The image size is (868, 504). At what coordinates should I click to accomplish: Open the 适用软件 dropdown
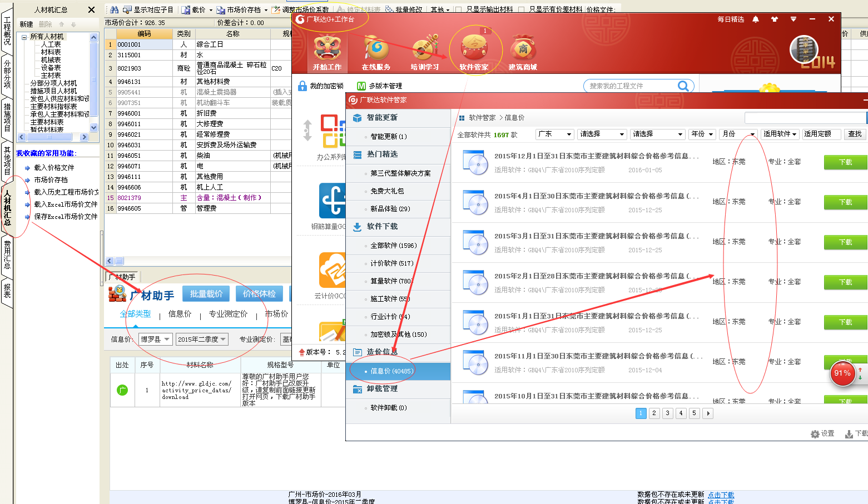[x=780, y=134]
